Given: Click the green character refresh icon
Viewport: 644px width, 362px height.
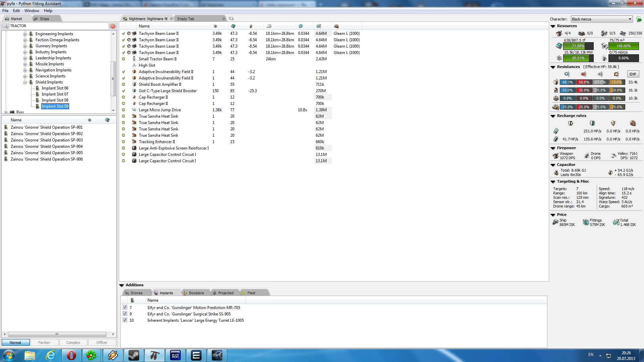Looking at the screenshot, I should [639, 19].
